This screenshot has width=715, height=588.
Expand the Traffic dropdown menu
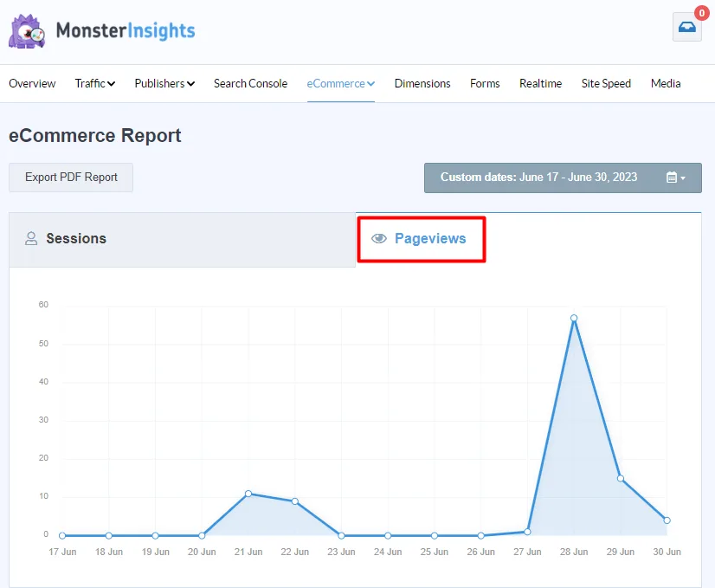94,83
